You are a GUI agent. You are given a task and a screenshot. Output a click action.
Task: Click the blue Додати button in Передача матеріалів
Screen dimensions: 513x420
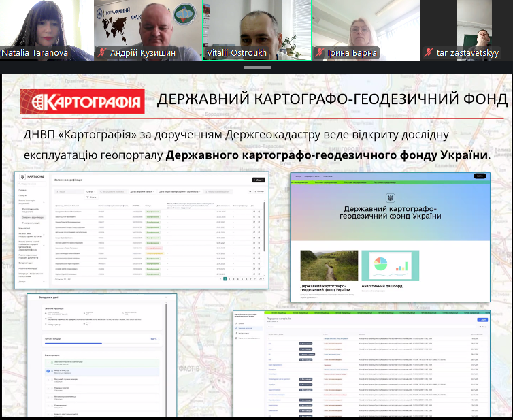(482, 320)
